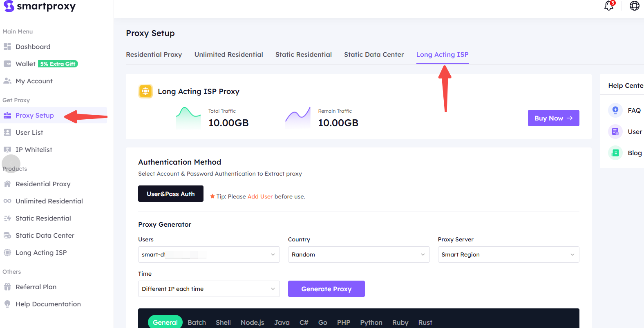This screenshot has height=328, width=644.
Task: Open the Country dropdown showing Random
Action: click(x=359, y=254)
